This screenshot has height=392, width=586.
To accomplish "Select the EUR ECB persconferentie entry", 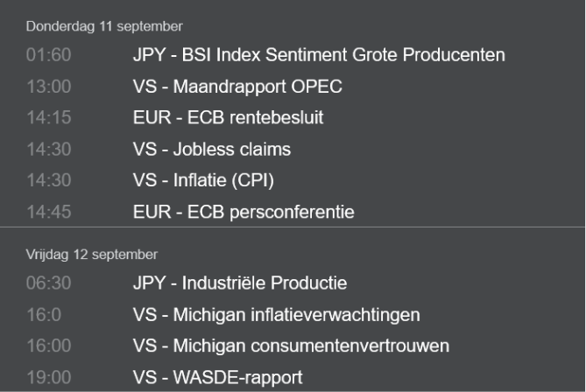I will tap(244, 212).
